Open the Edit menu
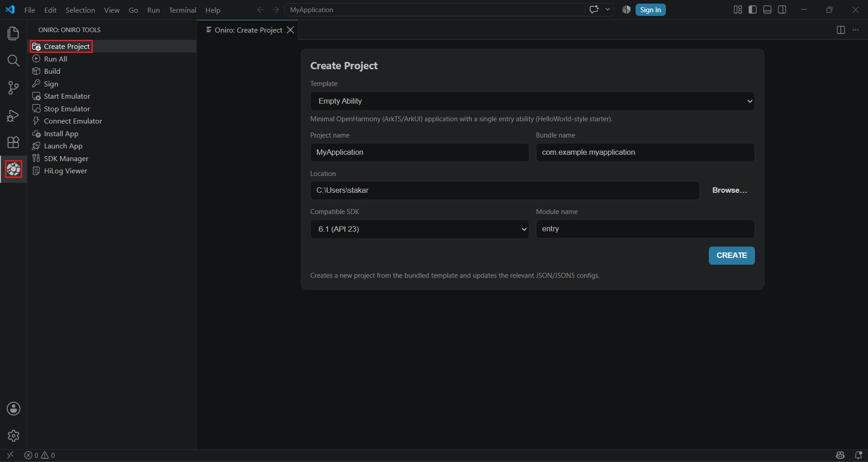This screenshot has width=868, height=462. click(50, 10)
